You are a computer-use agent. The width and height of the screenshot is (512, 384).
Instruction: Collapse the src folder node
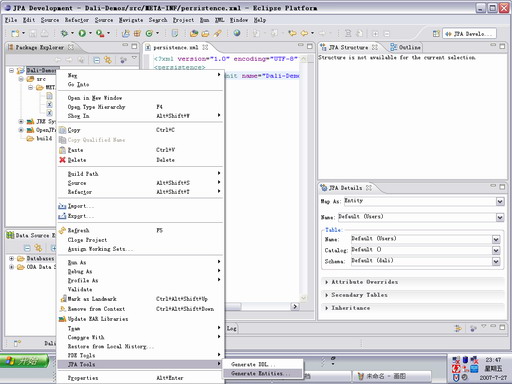[21, 79]
